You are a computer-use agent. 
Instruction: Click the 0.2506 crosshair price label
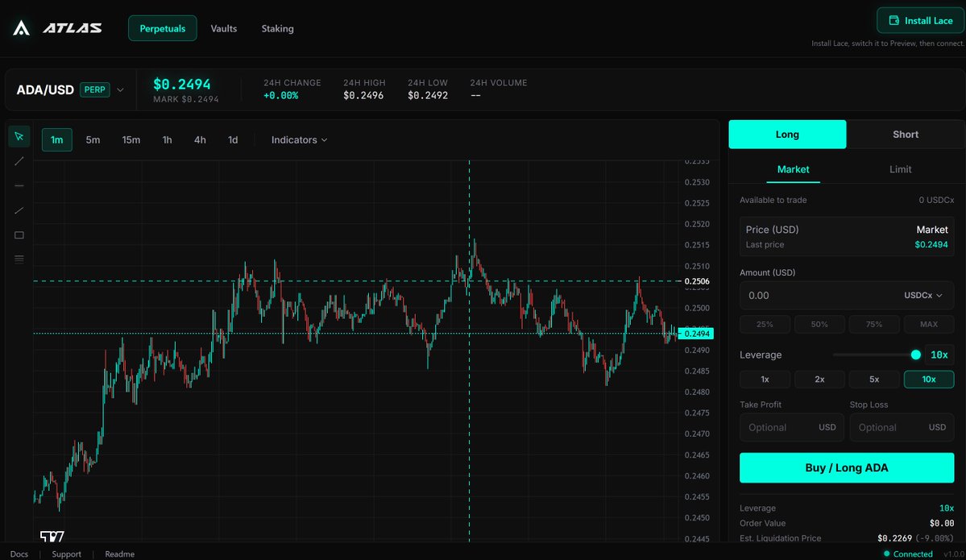click(697, 281)
